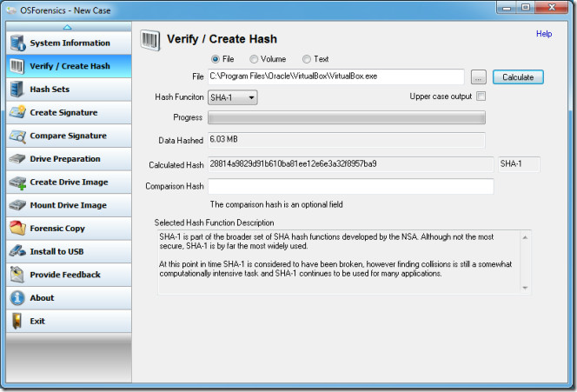The width and height of the screenshot is (577, 392).
Task: Click the Create Drive Image icon
Action: 17,183
